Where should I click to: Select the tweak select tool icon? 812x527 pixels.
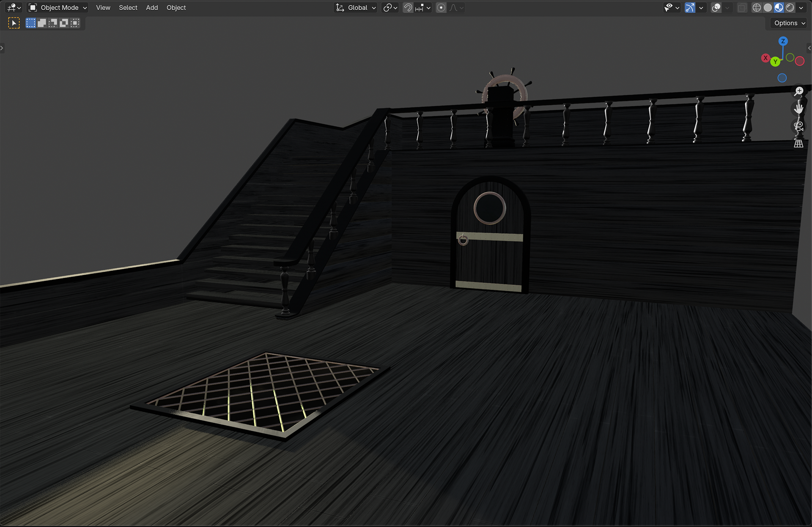click(14, 23)
